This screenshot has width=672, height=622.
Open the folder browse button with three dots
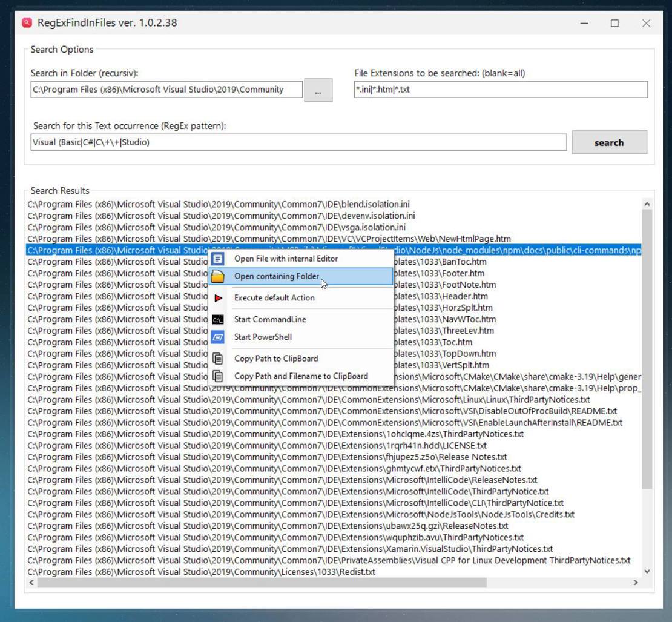pyautogui.click(x=317, y=90)
